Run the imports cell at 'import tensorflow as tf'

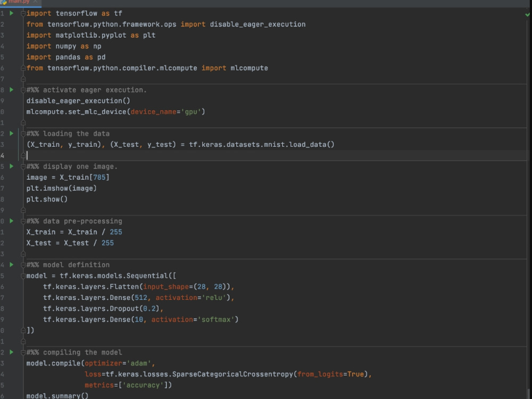coord(12,13)
